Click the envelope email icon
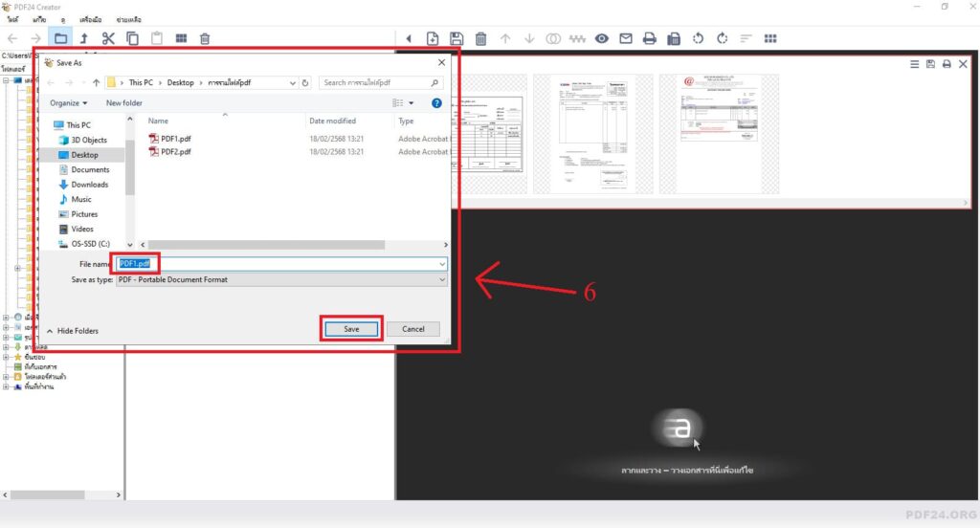The height and width of the screenshot is (528, 980). (626, 38)
